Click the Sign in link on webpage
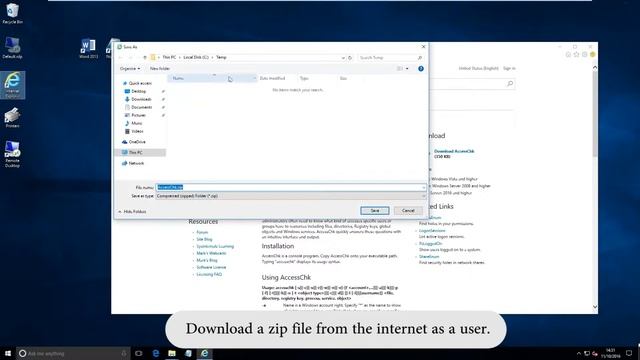640x360 pixels. pos(509,69)
